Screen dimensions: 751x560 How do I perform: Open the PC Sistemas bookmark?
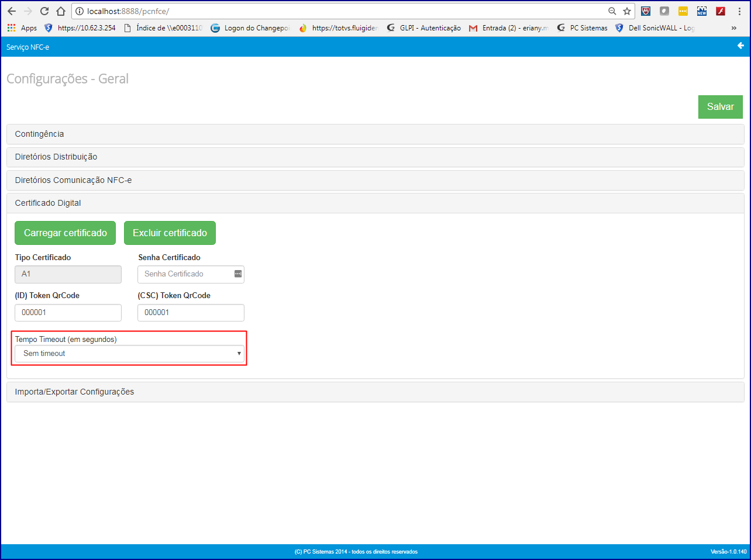pos(583,28)
